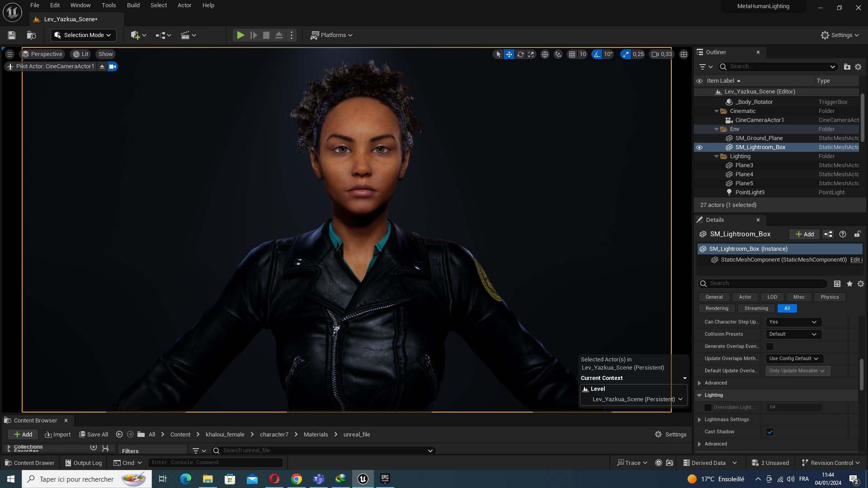The image size is (868, 488).
Task: Click the stop playback button
Action: pos(266,35)
